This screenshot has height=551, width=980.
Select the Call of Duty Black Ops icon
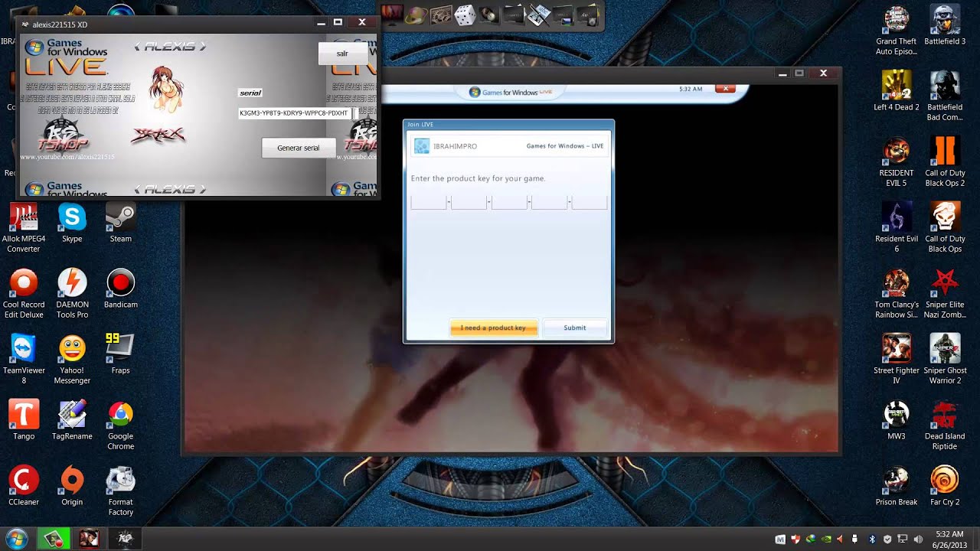[945, 217]
